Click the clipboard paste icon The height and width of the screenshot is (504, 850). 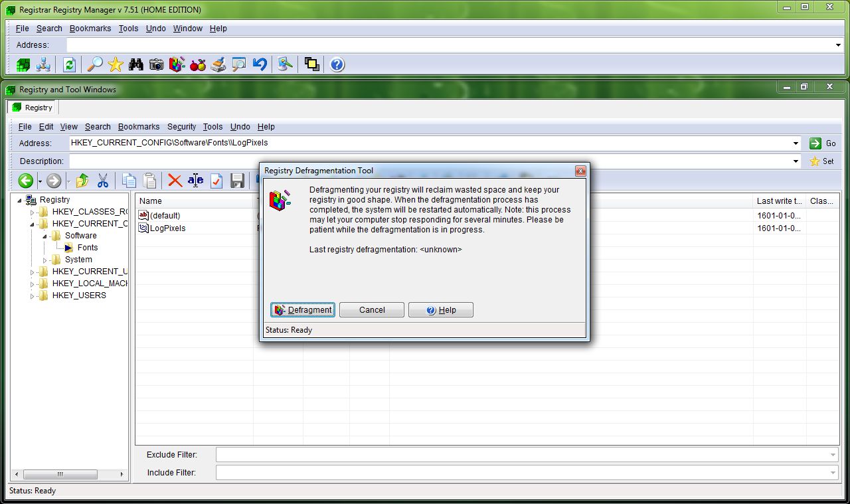point(150,181)
